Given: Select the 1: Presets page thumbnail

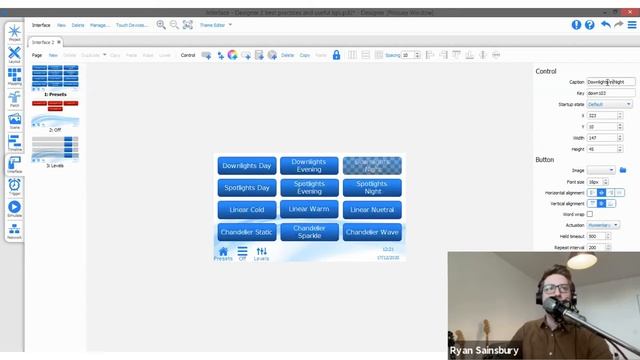Looking at the screenshot, I should 55,78.
